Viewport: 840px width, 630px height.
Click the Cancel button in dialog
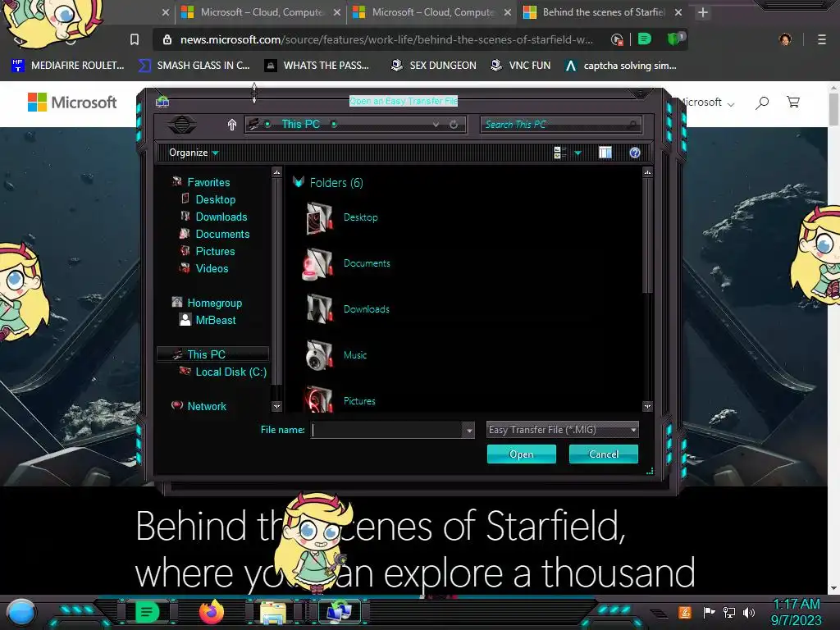point(603,454)
